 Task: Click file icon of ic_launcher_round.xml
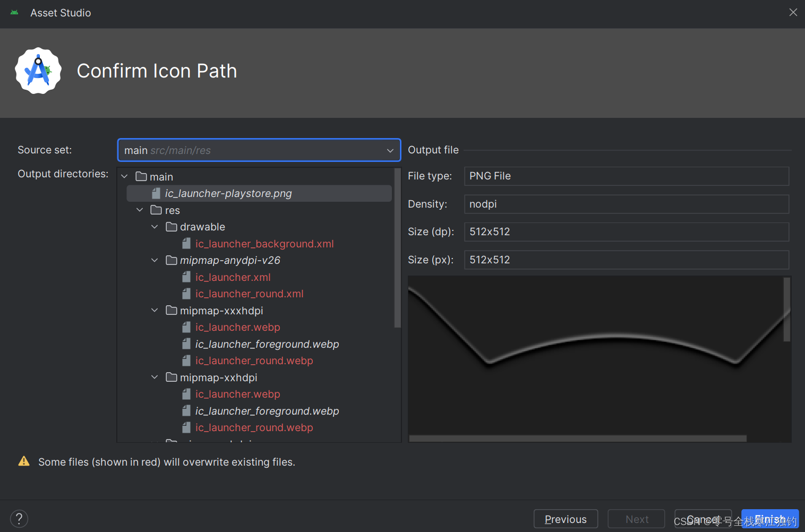click(x=186, y=294)
